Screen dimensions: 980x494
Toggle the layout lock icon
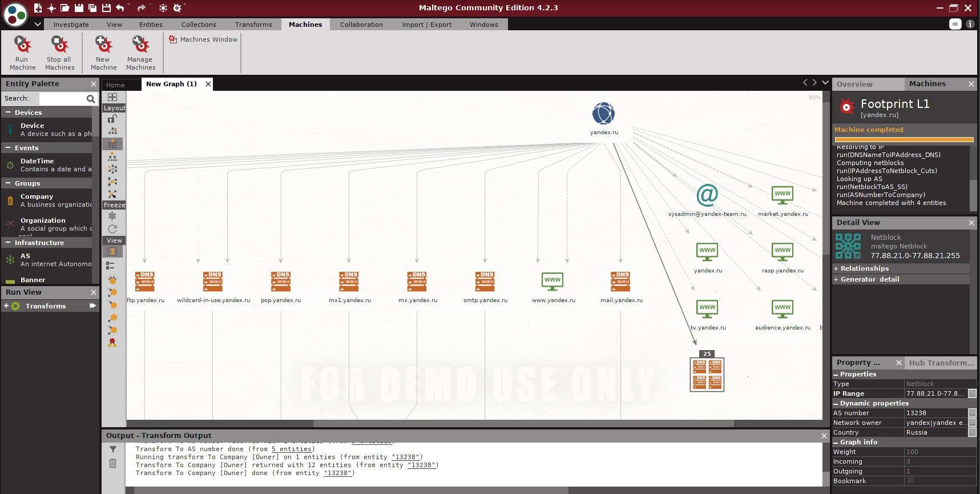(x=112, y=119)
